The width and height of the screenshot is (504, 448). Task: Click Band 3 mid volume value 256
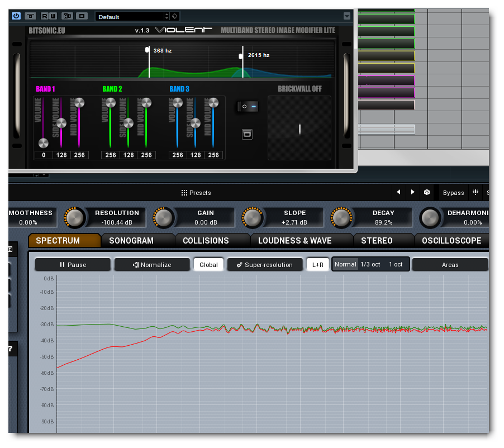coord(213,155)
